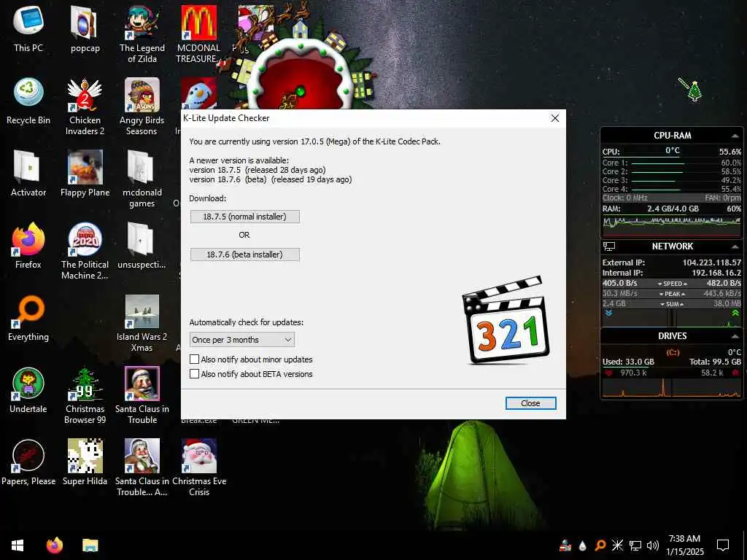The height and width of the screenshot is (560, 747).
Task: Select the Chicken Invaders 2 icon
Action: pyautogui.click(x=85, y=106)
